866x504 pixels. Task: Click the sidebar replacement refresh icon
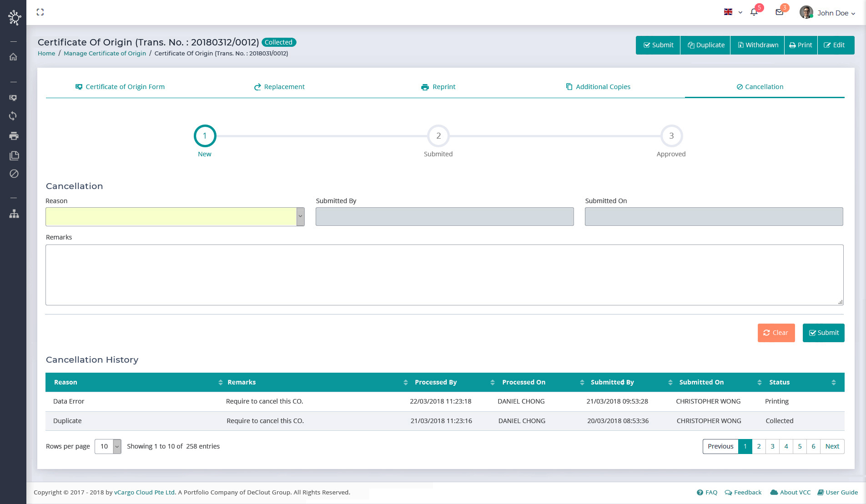[x=14, y=116]
